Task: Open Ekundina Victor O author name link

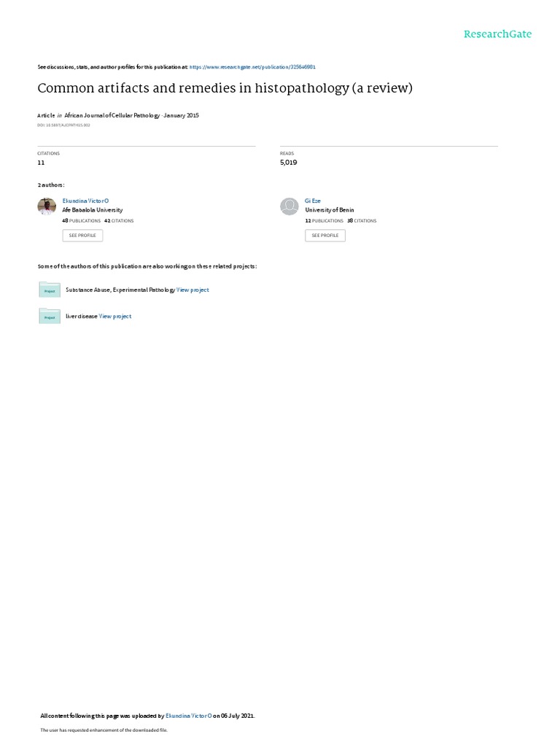Action: click(x=86, y=201)
